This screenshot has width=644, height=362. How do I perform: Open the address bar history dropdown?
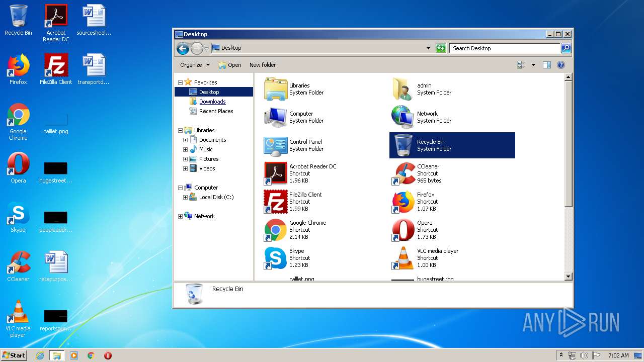tap(428, 48)
